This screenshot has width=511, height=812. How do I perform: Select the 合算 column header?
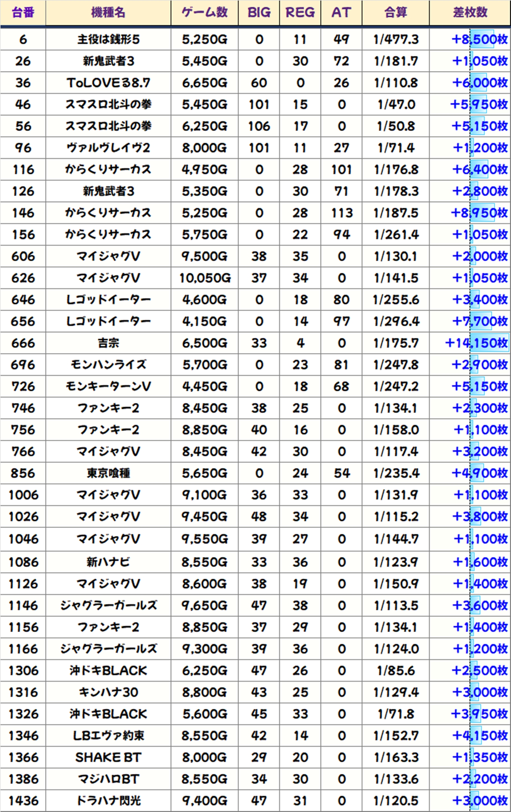[396, 13]
